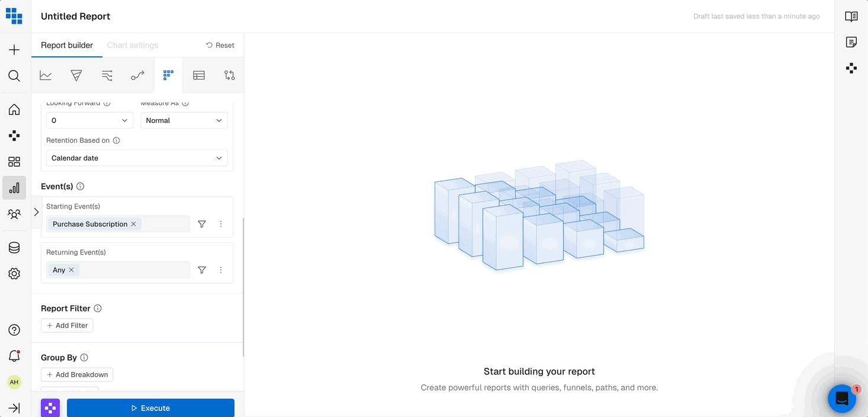
Task: Click the builder panel vertical scrollbar
Action: click(243, 287)
